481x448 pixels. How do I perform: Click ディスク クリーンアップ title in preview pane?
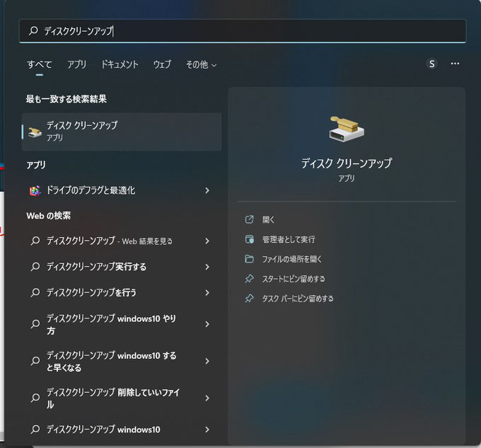point(347,163)
